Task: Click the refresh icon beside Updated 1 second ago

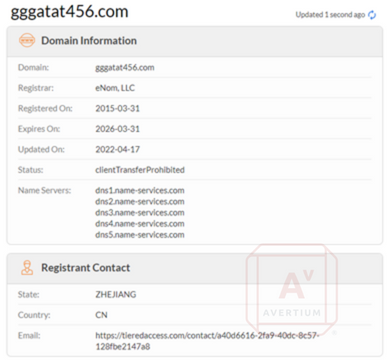Action: [x=372, y=15]
